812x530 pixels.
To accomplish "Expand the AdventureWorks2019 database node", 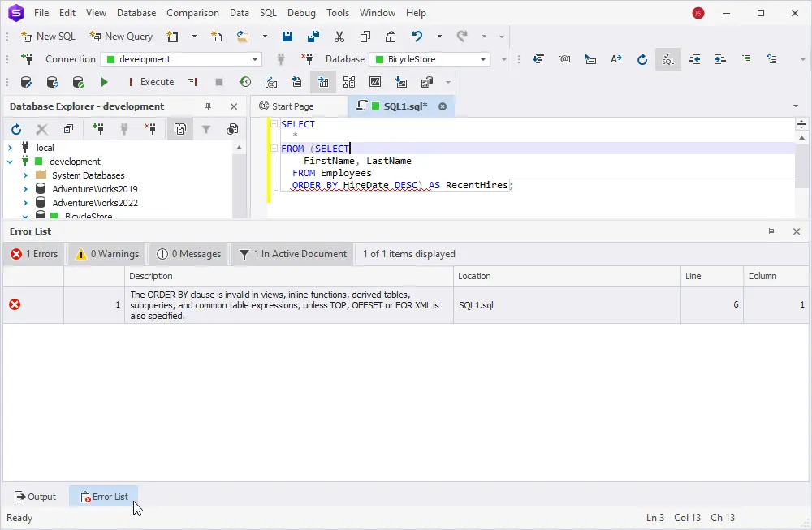I will point(25,189).
